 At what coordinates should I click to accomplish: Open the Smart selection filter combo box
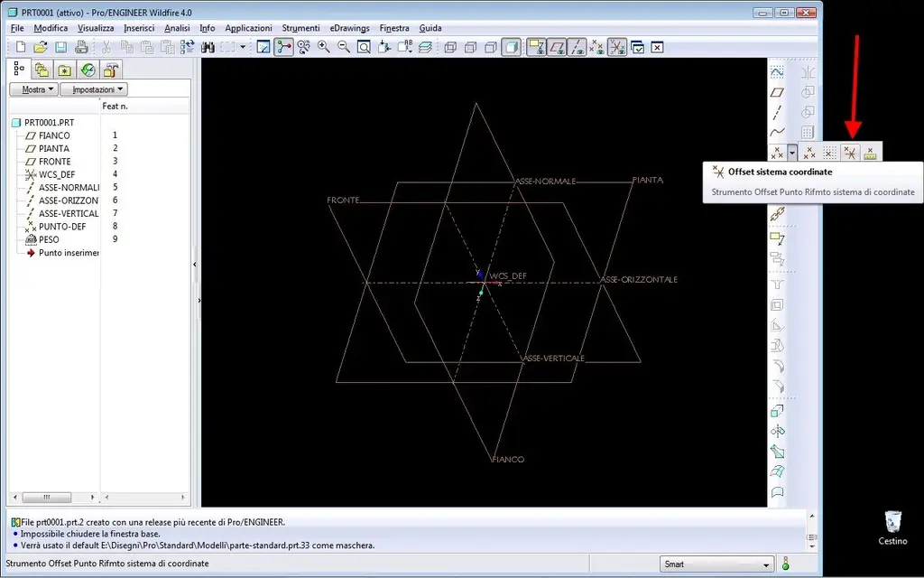click(x=716, y=564)
